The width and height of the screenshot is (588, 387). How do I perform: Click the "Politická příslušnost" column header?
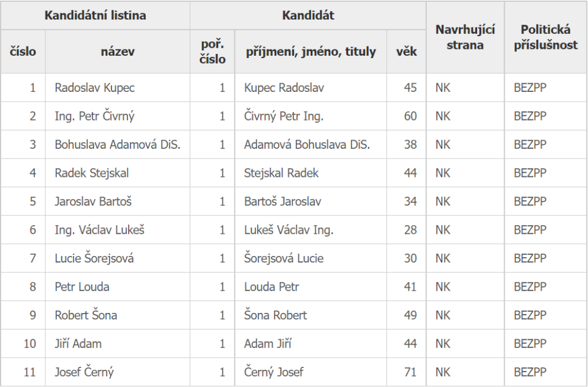pos(546,37)
